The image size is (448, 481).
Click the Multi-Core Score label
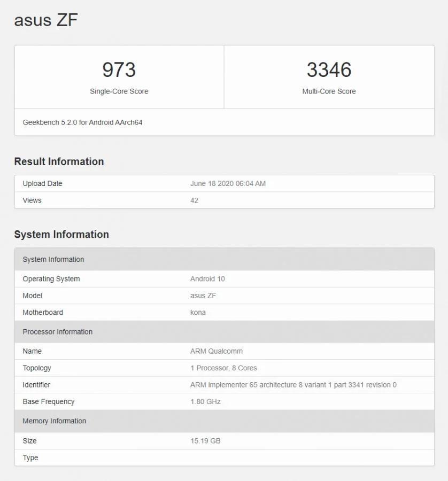[328, 91]
